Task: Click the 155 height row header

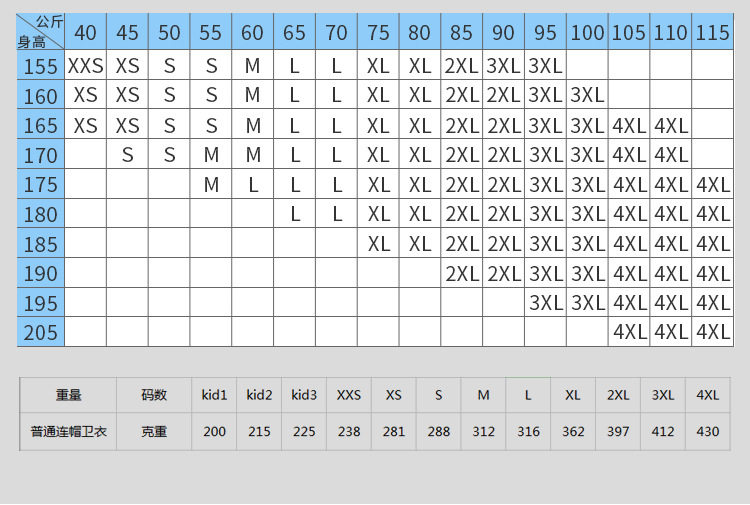Action: coord(41,65)
